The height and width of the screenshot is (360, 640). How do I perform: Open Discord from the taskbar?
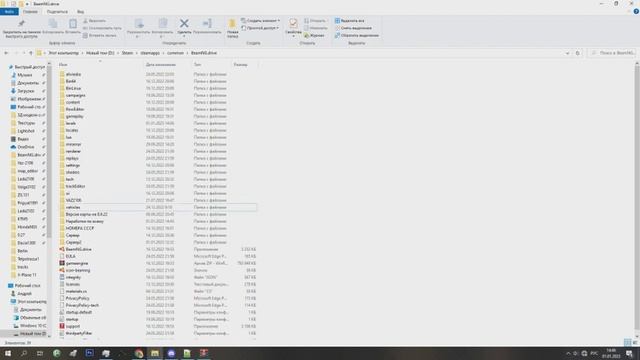171,353
